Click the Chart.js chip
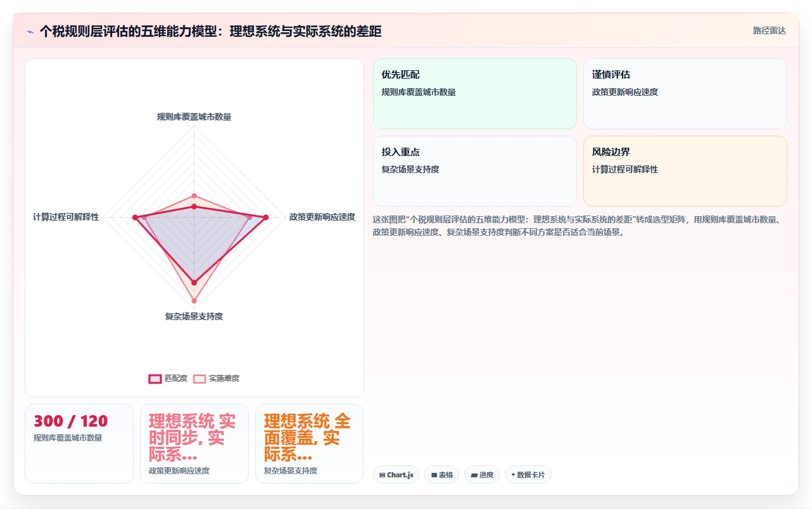The width and height of the screenshot is (812, 509). 396,475
